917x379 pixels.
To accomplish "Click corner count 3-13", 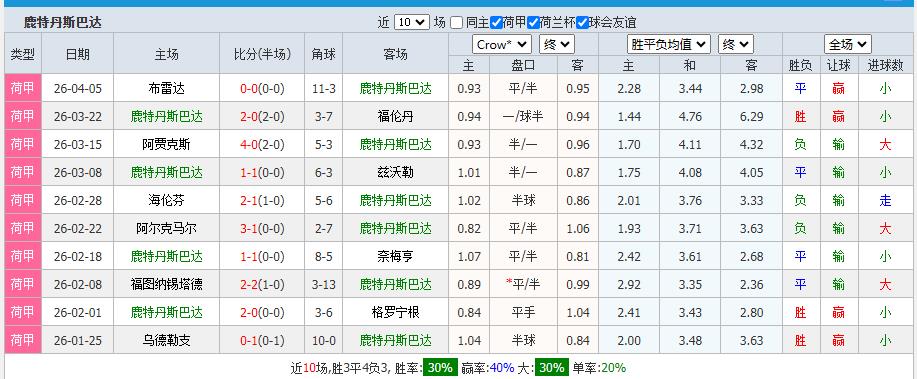I will [x=323, y=284].
